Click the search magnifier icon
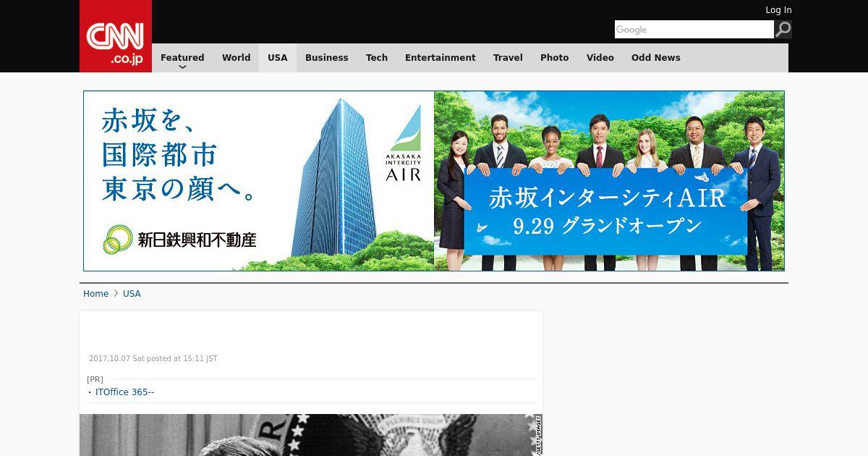 (x=783, y=30)
